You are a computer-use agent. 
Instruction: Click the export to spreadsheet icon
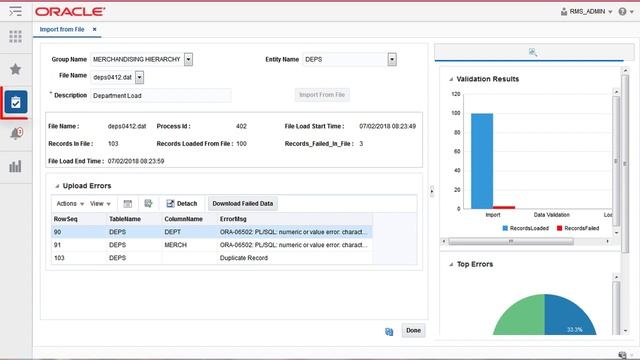148,203
